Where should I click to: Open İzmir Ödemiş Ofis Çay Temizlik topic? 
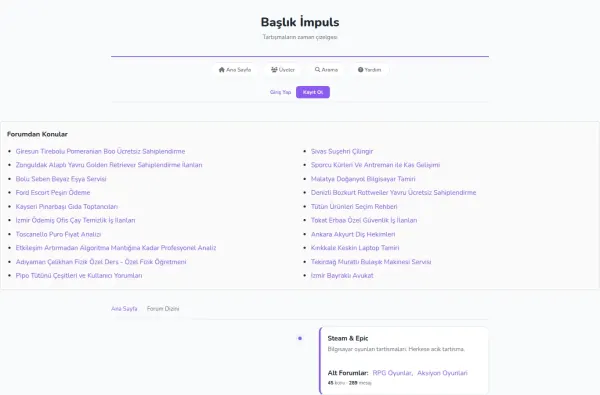point(75,220)
